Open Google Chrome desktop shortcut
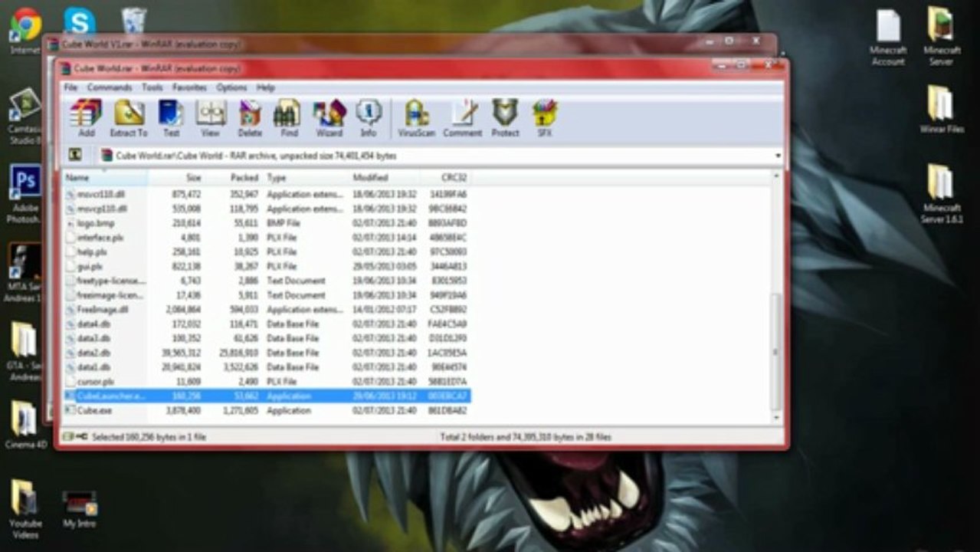The height and width of the screenshot is (552, 980). (25, 31)
